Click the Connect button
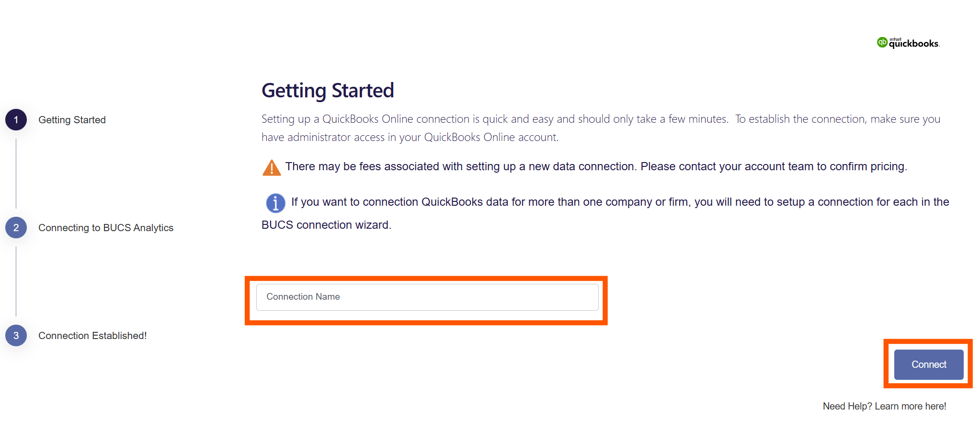980x422 pixels. click(x=929, y=364)
